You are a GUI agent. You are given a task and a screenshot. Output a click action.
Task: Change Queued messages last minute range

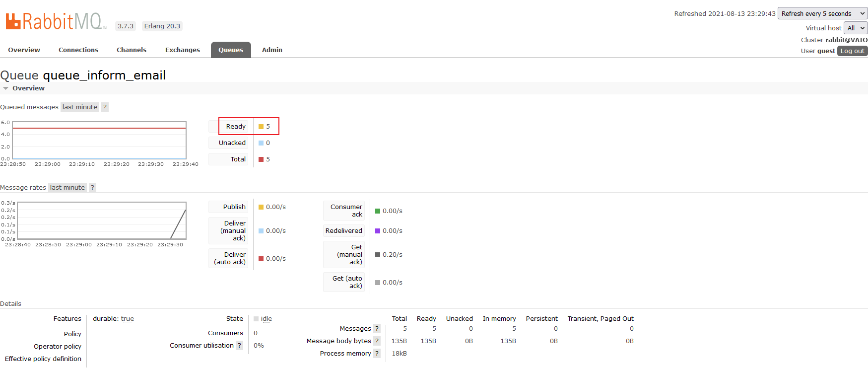[80, 107]
